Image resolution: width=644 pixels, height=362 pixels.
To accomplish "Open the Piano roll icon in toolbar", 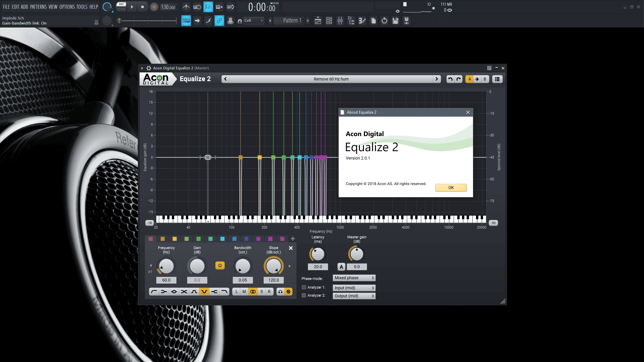I will tap(362, 21).
